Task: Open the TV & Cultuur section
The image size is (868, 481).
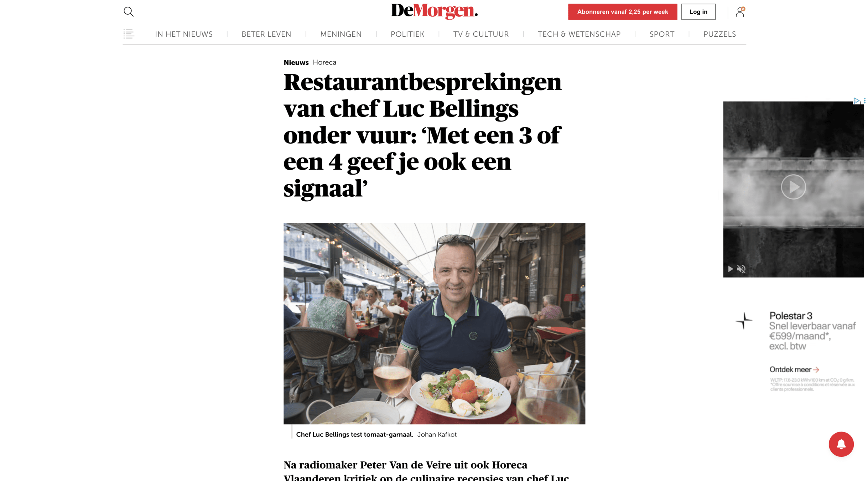Action: tap(481, 34)
